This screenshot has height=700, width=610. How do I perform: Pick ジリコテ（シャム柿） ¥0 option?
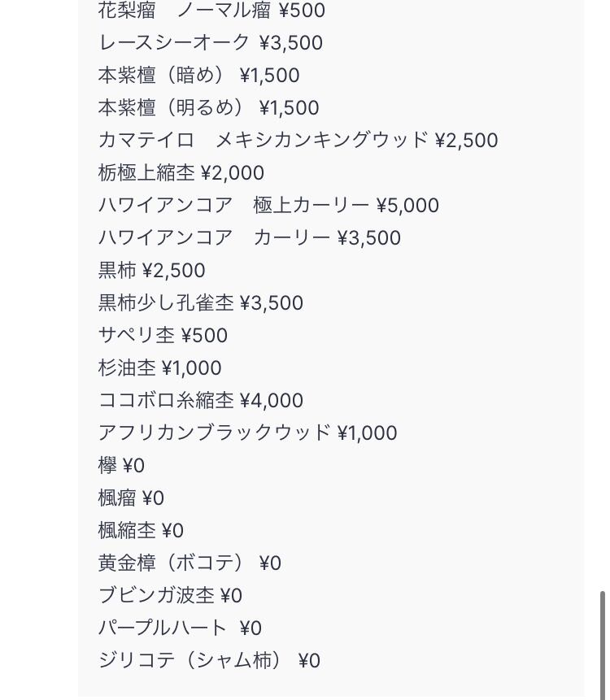209,660
